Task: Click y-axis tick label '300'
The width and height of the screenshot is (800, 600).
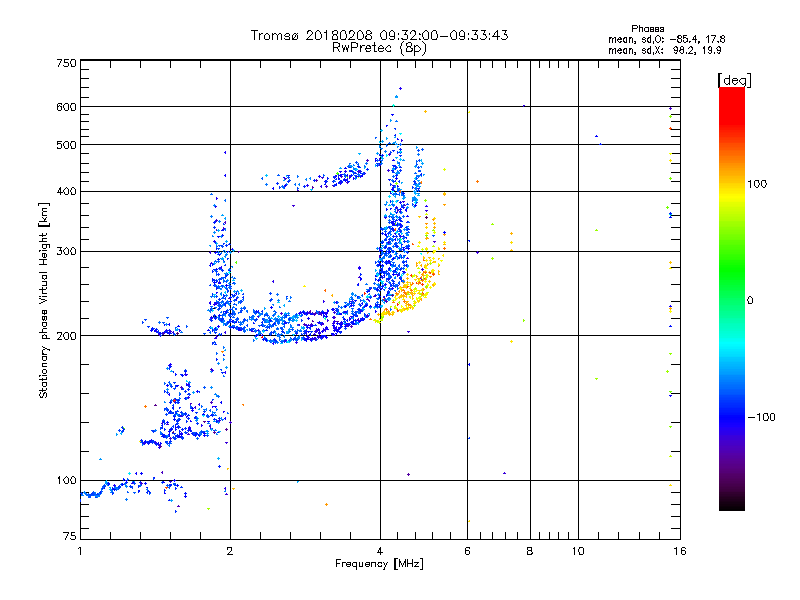Action: coord(66,252)
